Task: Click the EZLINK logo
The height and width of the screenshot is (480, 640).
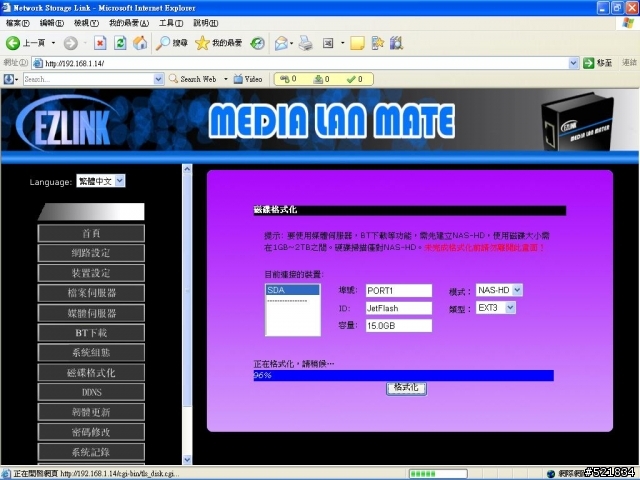Action: click(x=67, y=124)
